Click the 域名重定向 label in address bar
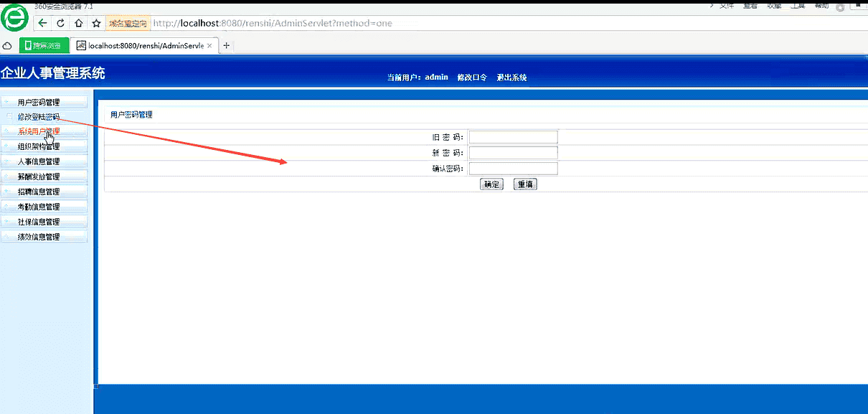This screenshot has height=414, width=868. (128, 23)
